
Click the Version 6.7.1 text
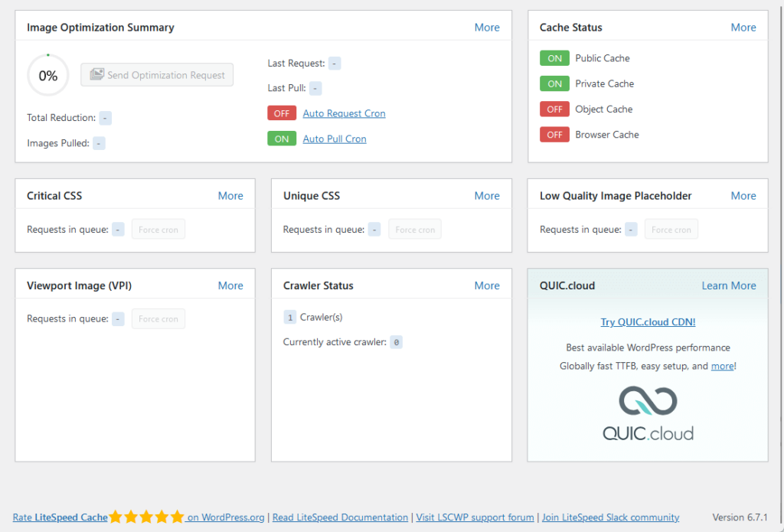click(740, 517)
